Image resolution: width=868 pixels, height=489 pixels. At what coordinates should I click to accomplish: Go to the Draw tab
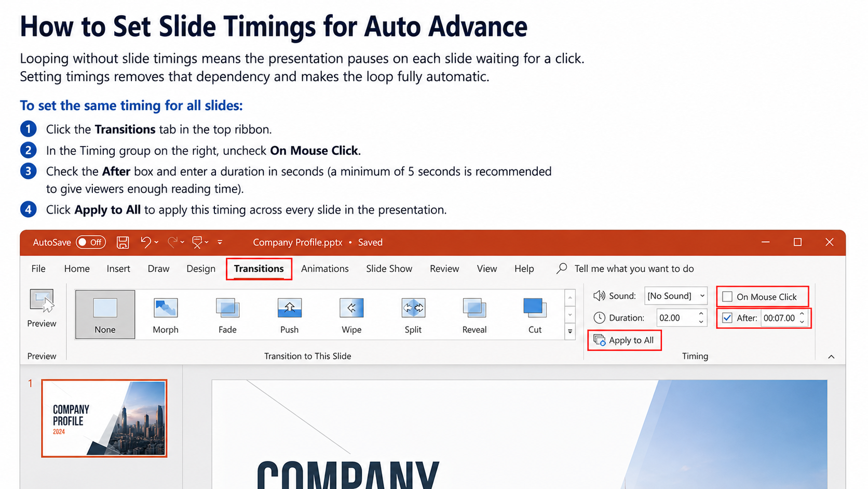pos(158,269)
